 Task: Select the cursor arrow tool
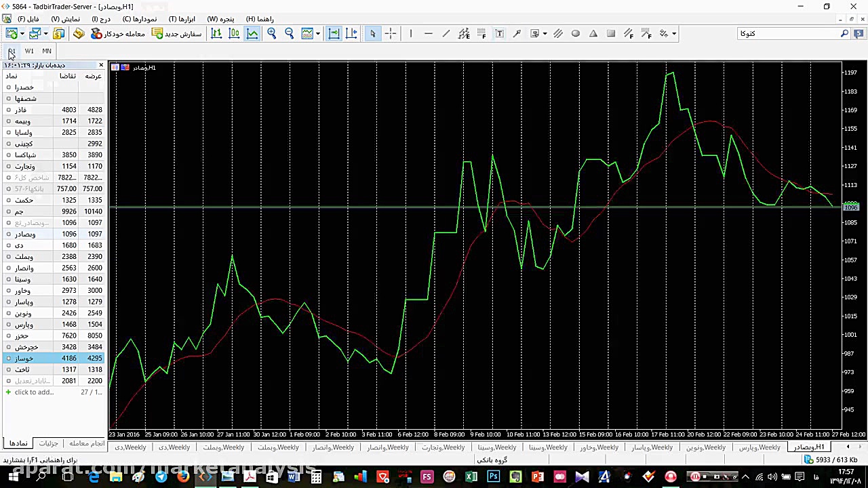372,33
